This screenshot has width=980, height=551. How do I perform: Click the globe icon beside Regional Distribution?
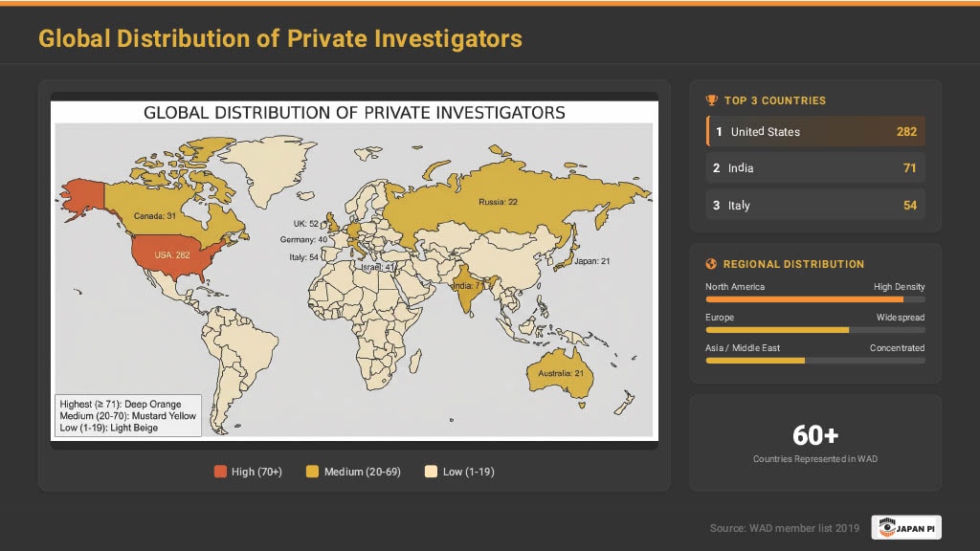point(711,264)
